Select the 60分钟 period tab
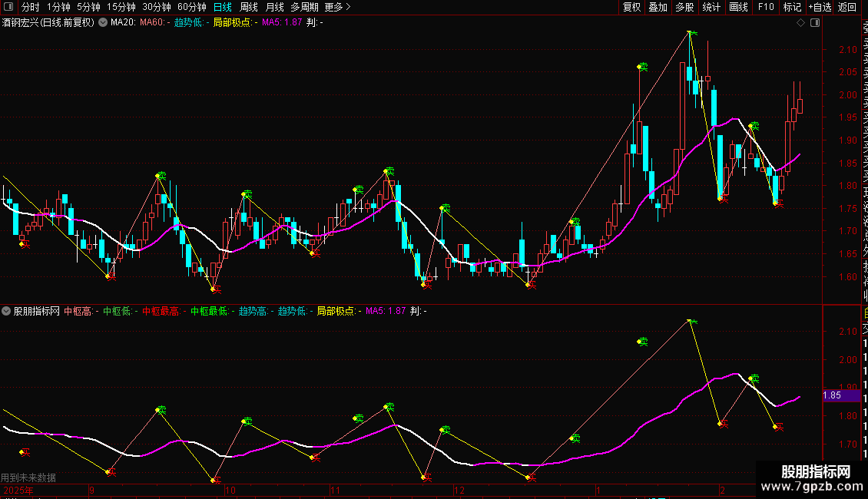Image resolution: width=868 pixels, height=499 pixels. click(x=191, y=8)
